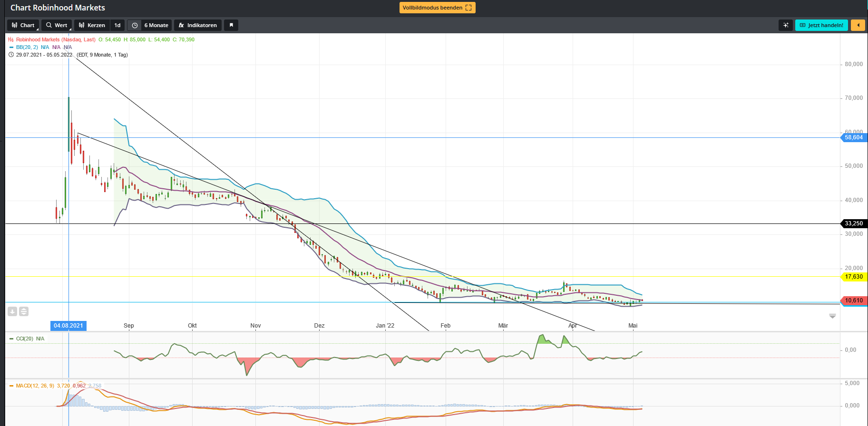Image resolution: width=868 pixels, height=426 pixels.
Task: Change the Kerzen chart type
Action: click(92, 25)
